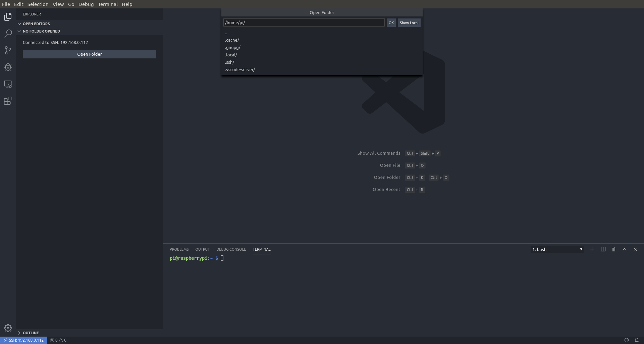Select the parent directory '..' entry
This screenshot has width=644, height=344.
point(322,33)
